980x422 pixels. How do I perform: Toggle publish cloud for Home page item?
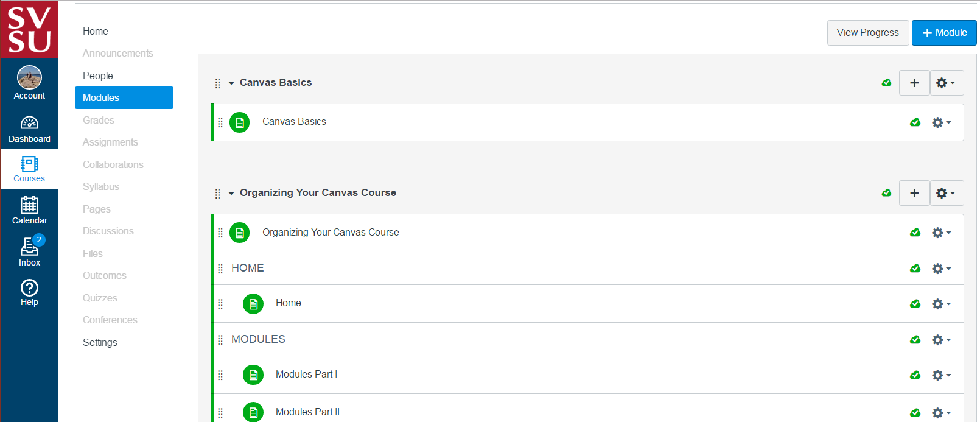915,304
